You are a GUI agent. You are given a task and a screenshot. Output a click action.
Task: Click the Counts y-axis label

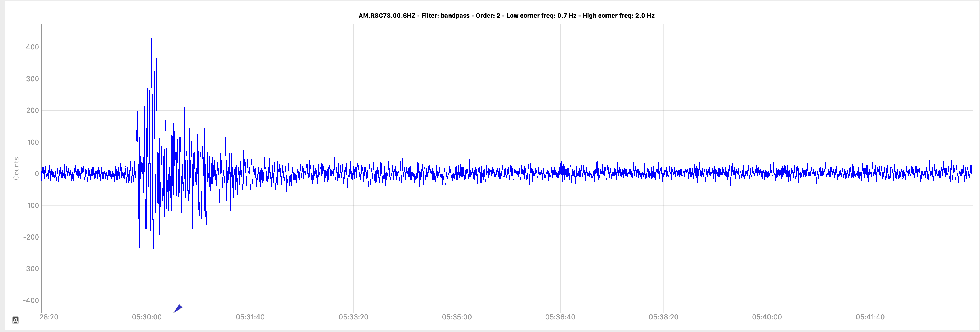click(x=16, y=168)
